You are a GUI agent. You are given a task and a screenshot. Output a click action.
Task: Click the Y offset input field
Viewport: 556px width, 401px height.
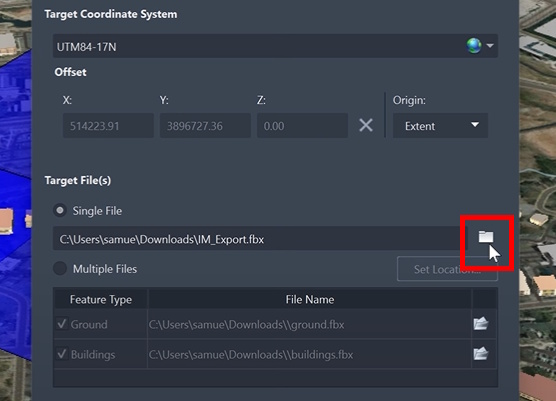(205, 126)
